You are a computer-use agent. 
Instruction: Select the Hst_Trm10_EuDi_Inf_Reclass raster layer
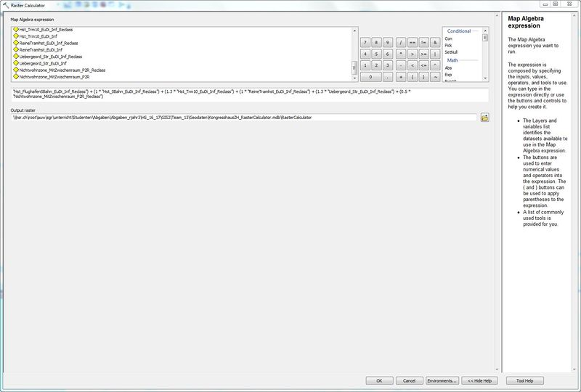pyautogui.click(x=49, y=30)
